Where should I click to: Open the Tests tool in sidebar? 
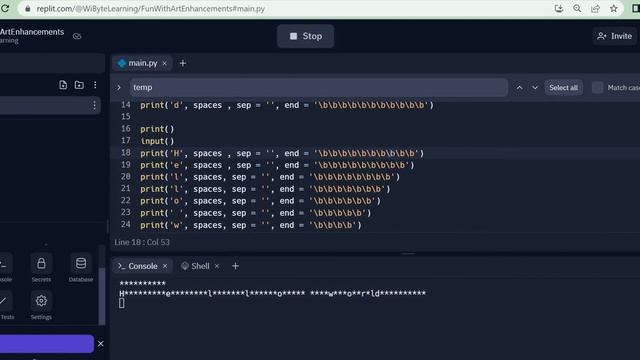(6, 306)
